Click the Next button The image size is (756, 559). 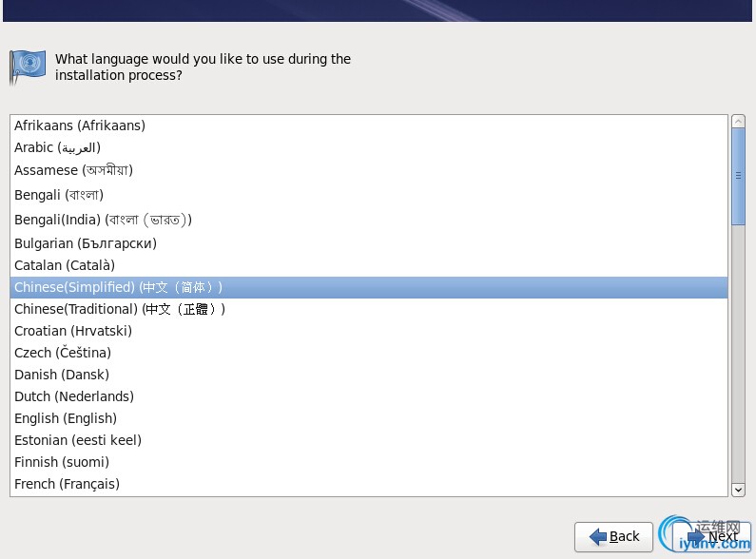tap(711, 536)
